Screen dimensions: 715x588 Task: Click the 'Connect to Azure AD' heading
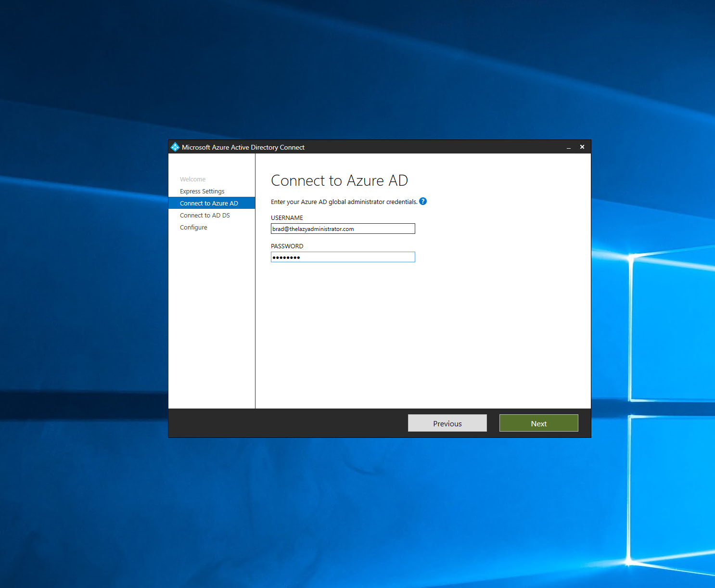click(339, 180)
